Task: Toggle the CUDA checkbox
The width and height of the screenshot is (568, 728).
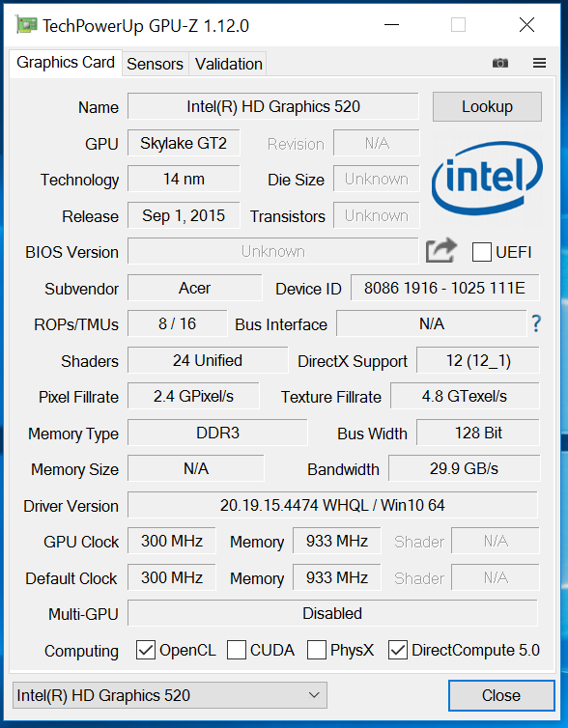Action: [x=237, y=650]
